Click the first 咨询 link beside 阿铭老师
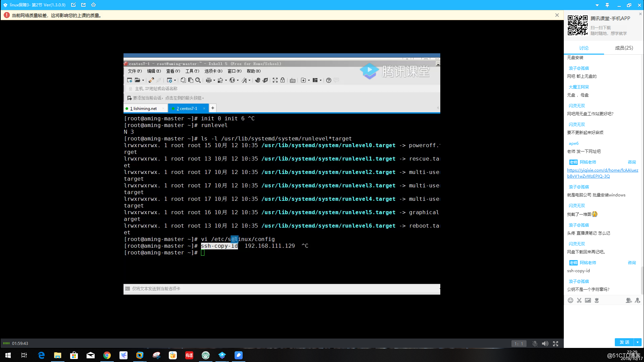The image size is (644, 362). (x=632, y=162)
